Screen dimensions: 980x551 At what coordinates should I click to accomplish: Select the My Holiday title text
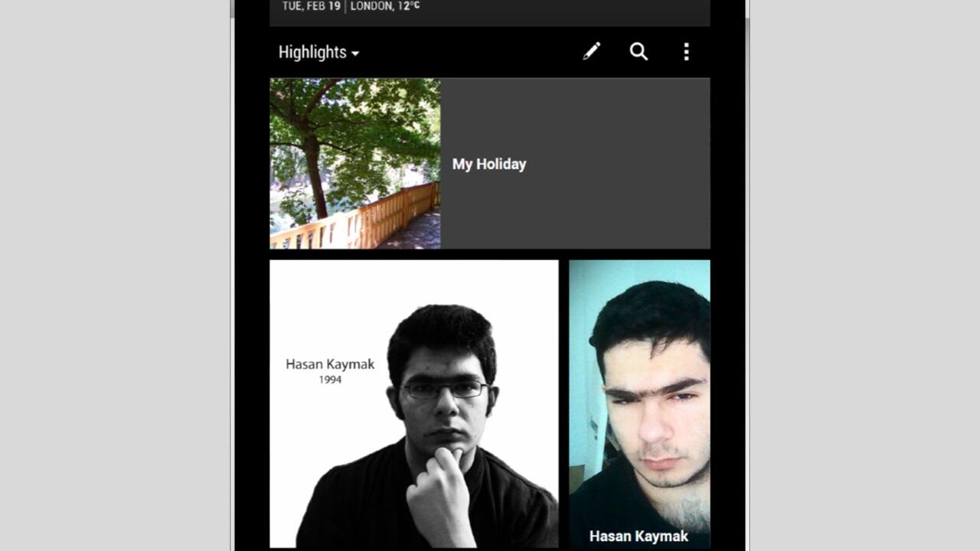(x=489, y=164)
